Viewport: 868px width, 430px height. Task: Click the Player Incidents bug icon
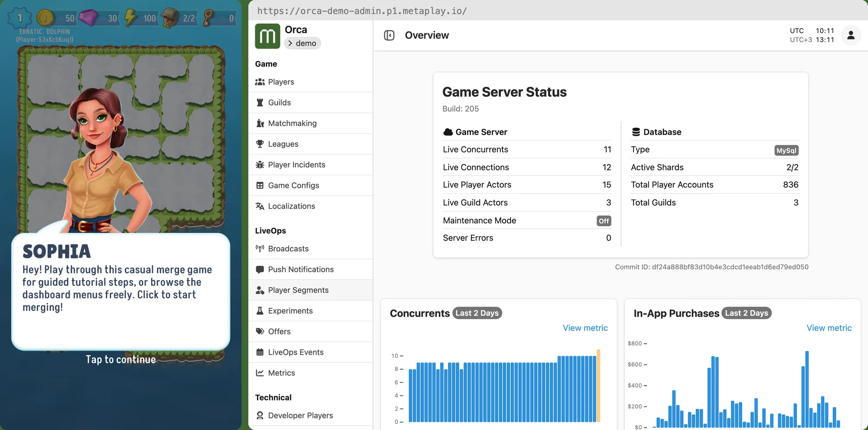coord(260,165)
